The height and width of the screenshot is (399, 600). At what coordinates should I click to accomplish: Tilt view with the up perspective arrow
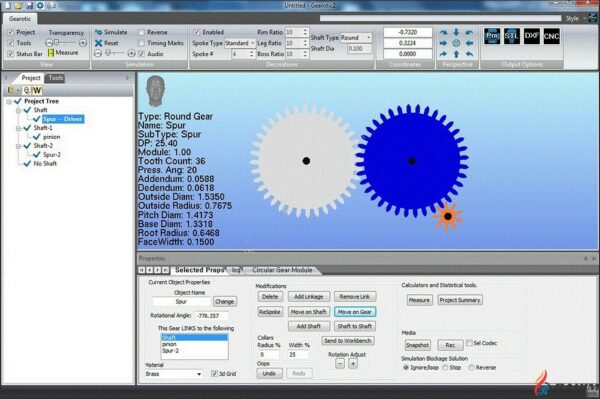click(456, 54)
